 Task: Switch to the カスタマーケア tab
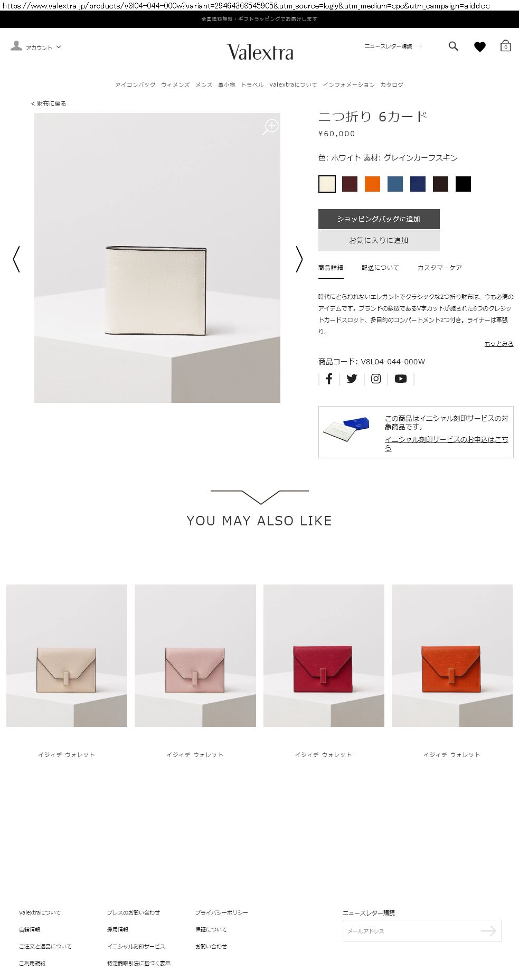coord(439,268)
